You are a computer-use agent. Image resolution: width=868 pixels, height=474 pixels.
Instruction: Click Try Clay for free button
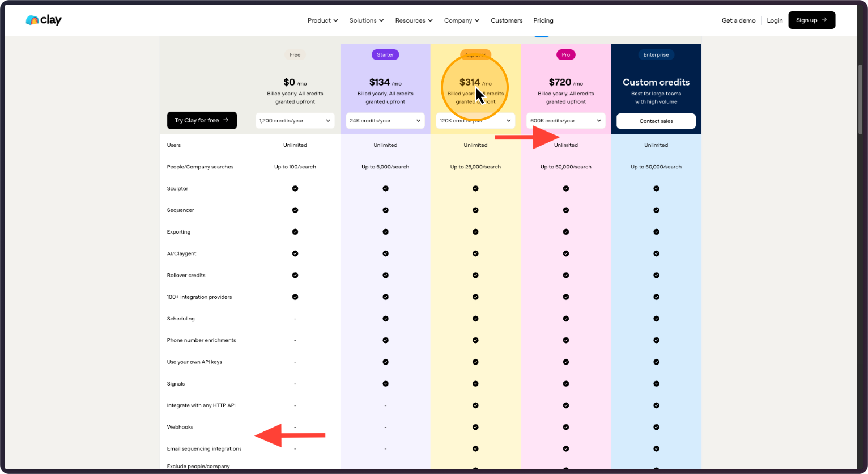pyautogui.click(x=202, y=120)
